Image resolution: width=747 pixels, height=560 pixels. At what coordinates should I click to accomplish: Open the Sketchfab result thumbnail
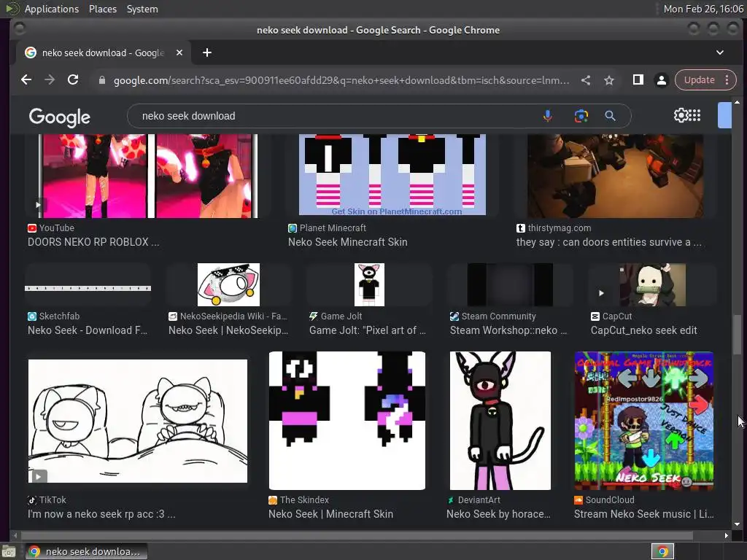88,285
